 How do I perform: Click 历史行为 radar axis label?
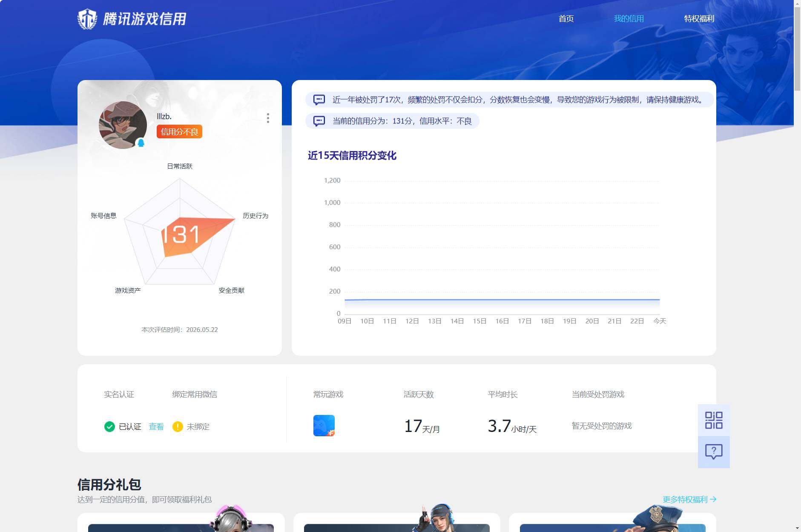[256, 216]
